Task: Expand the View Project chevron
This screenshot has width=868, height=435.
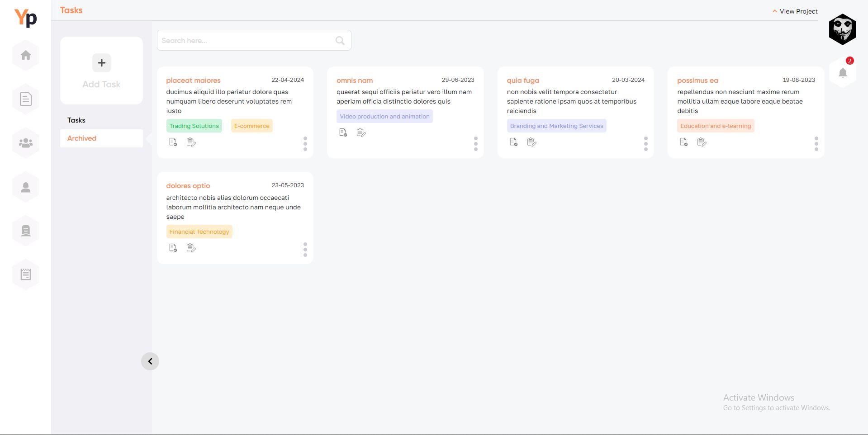Action: pyautogui.click(x=775, y=11)
